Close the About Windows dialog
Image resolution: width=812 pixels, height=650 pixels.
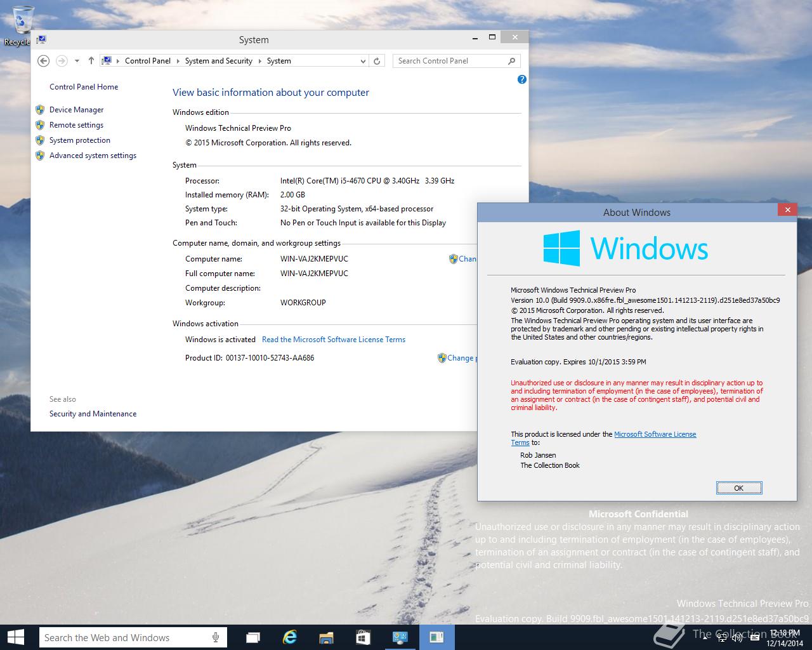pos(787,209)
